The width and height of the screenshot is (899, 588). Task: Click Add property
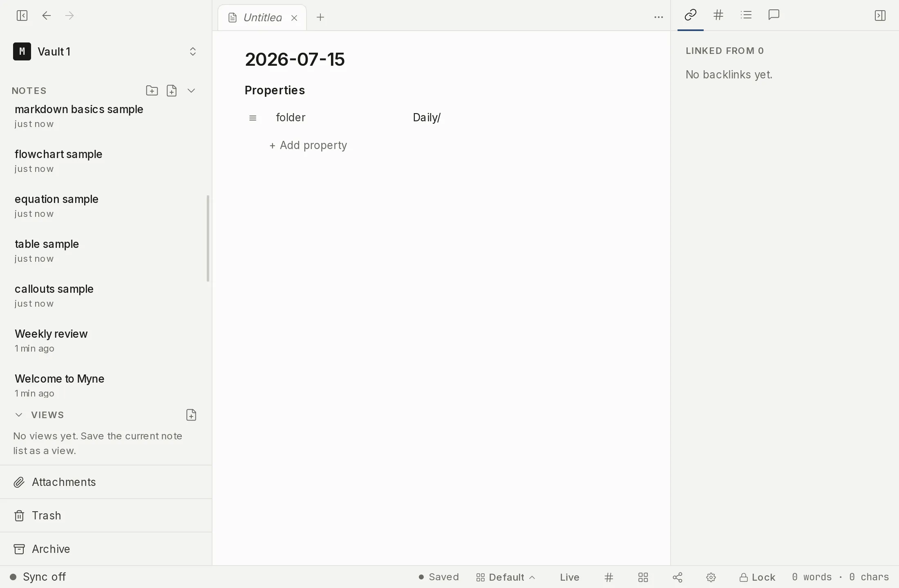click(308, 145)
